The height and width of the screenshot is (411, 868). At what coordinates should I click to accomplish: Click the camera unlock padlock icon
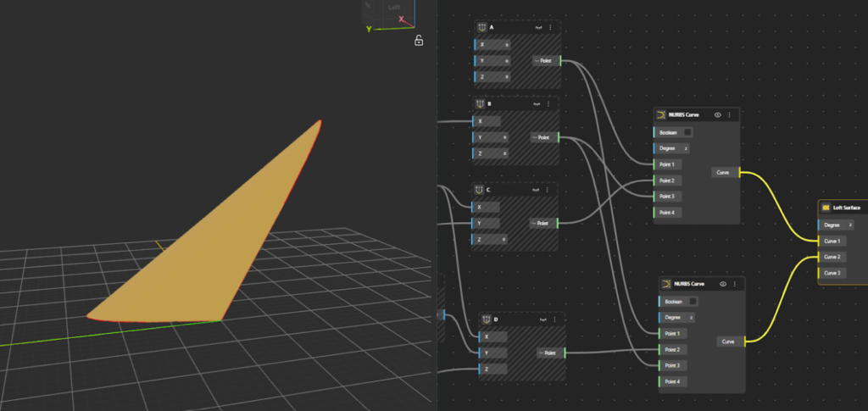pyautogui.click(x=419, y=40)
